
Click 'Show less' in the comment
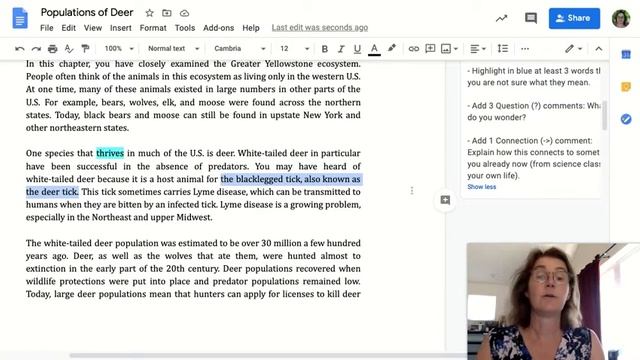481,187
